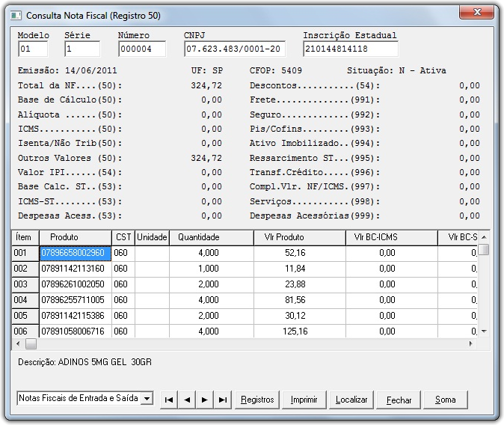Screen dimensions: 504x425
Task: Select product code 07896658002960
Action: point(76,253)
